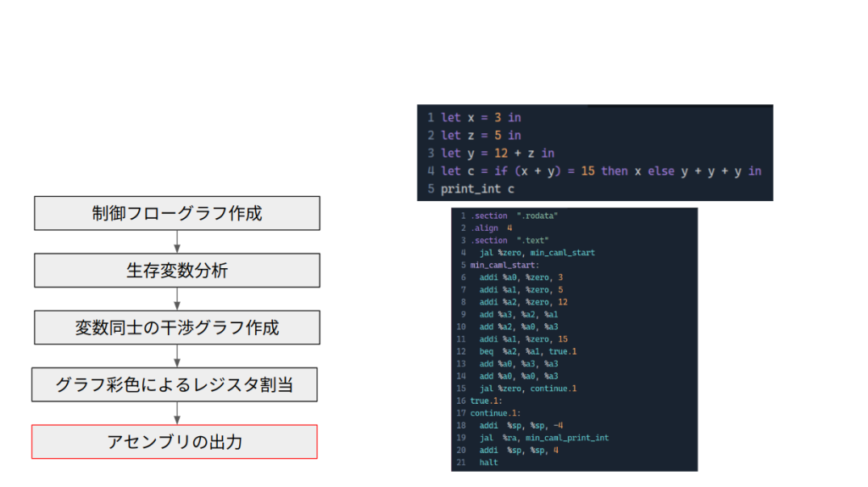Select the グラフ彩色によるレジスタ割当 box
This screenshot has height=487, width=868.
coord(174,384)
